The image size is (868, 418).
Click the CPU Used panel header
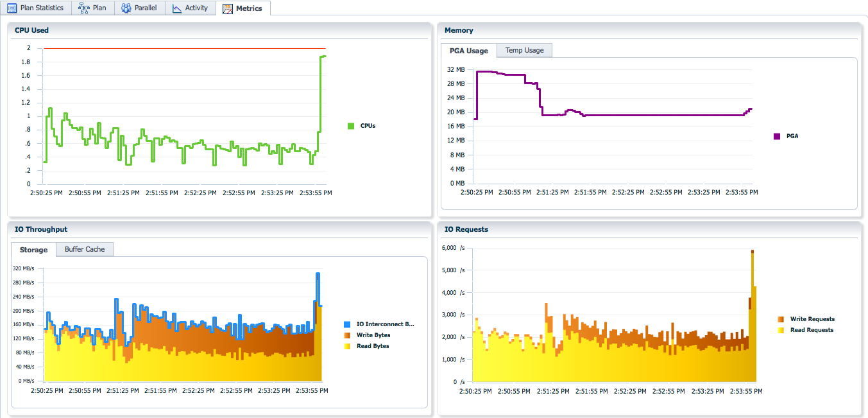[31, 30]
